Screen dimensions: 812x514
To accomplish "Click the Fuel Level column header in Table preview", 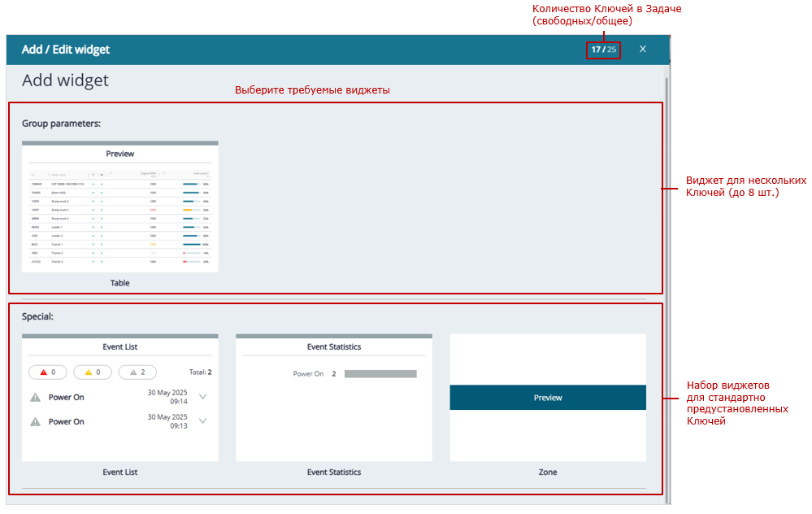I will click(x=200, y=173).
